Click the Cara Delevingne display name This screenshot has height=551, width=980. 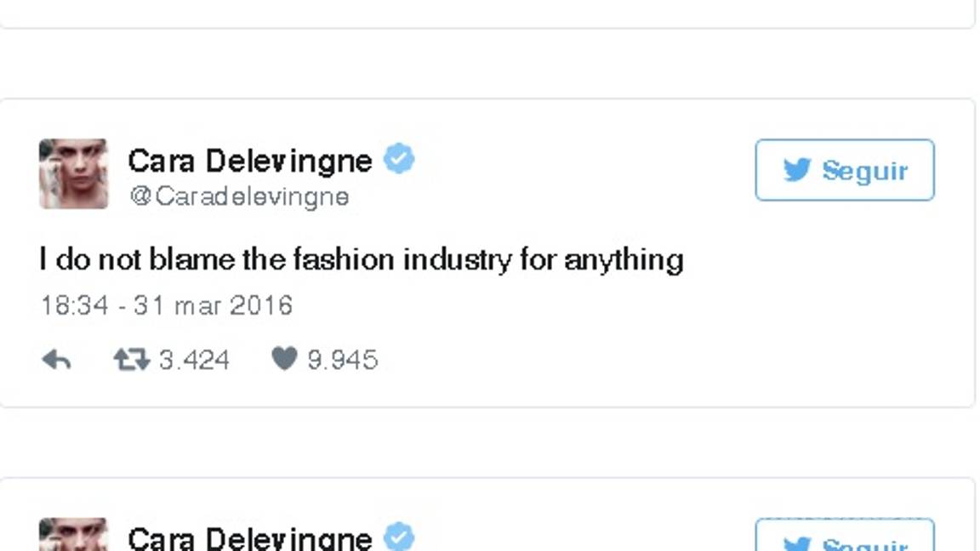[x=248, y=160]
